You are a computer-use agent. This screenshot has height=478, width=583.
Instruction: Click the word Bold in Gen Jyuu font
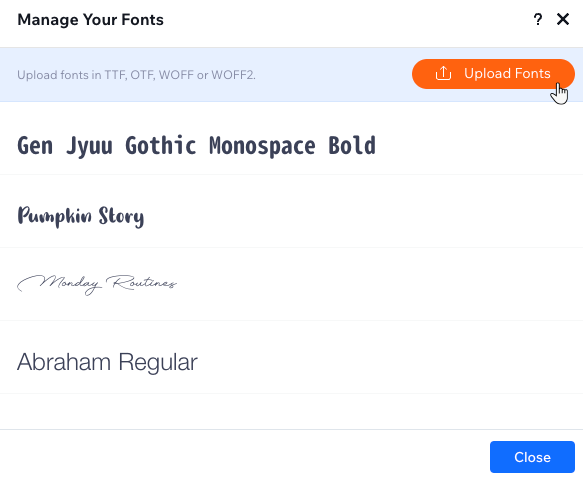click(x=352, y=145)
